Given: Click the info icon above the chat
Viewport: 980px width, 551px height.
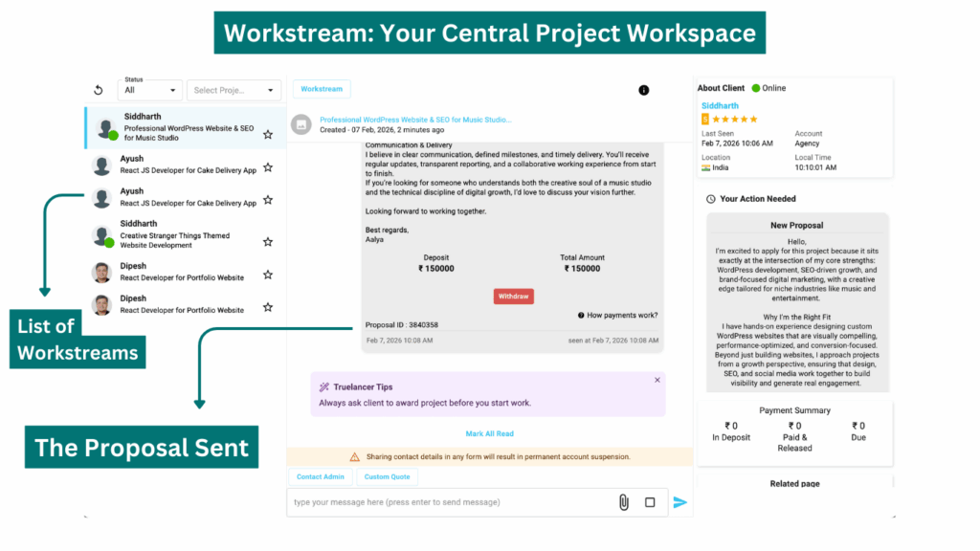Looking at the screenshot, I should click(x=643, y=90).
